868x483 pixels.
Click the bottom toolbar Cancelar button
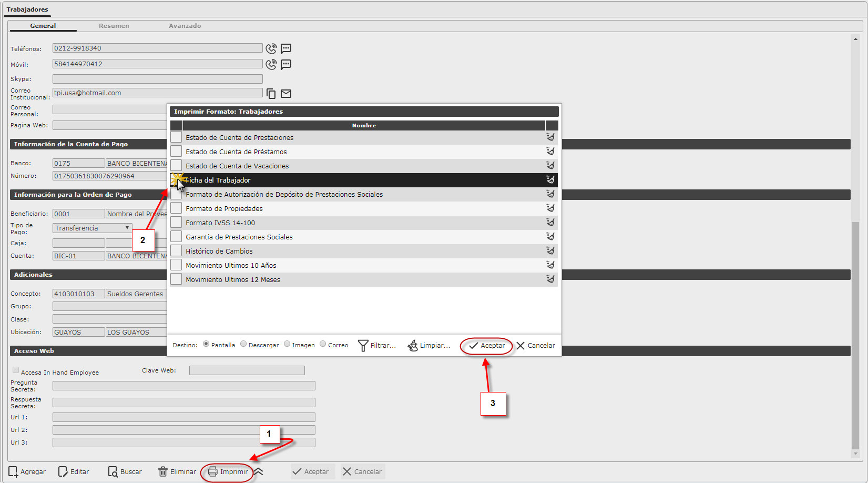click(363, 472)
